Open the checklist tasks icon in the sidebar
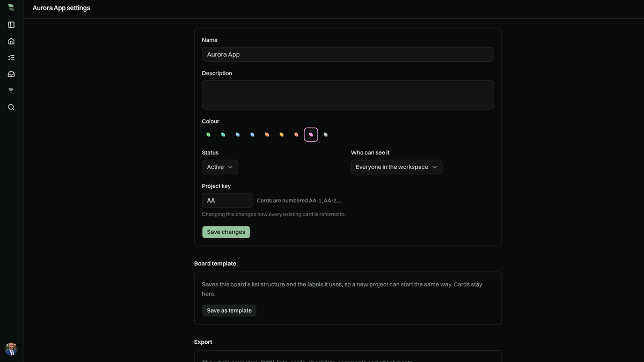The height and width of the screenshot is (362, 644). point(11,58)
